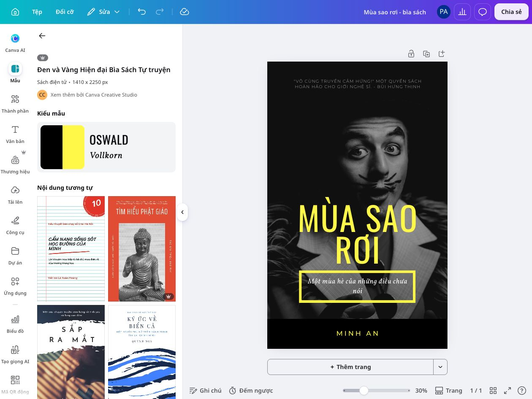Undo the last action
This screenshot has width=532, height=399.
pos(142,12)
